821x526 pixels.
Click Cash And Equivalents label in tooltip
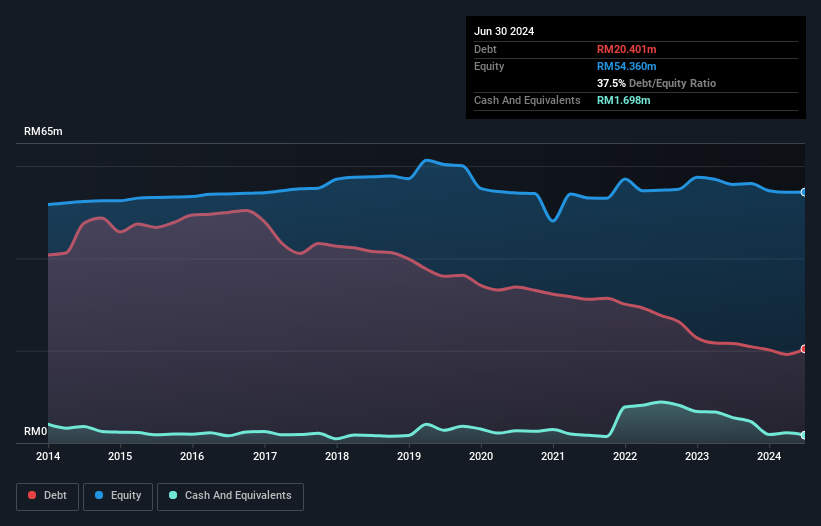coord(527,100)
